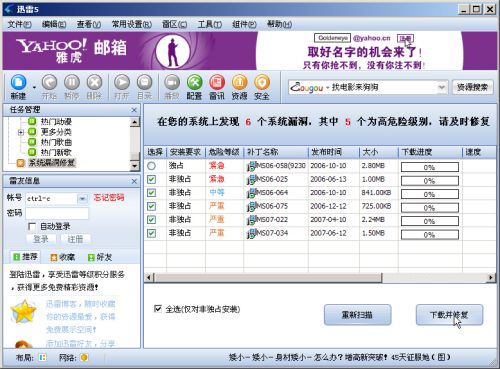Open the 配置 (Configure) toolbar icon
The height and width of the screenshot is (369, 500).
195,83
